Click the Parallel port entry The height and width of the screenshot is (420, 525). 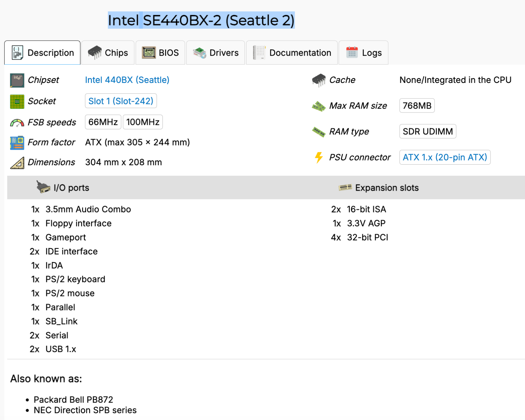(60, 308)
